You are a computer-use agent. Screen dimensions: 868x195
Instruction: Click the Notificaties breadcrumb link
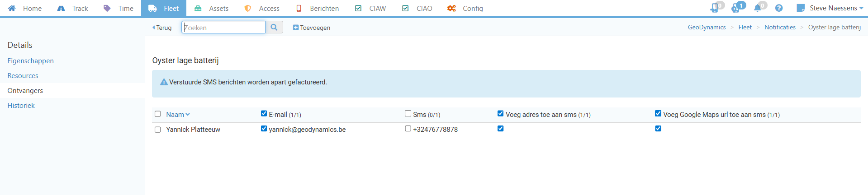point(780,27)
